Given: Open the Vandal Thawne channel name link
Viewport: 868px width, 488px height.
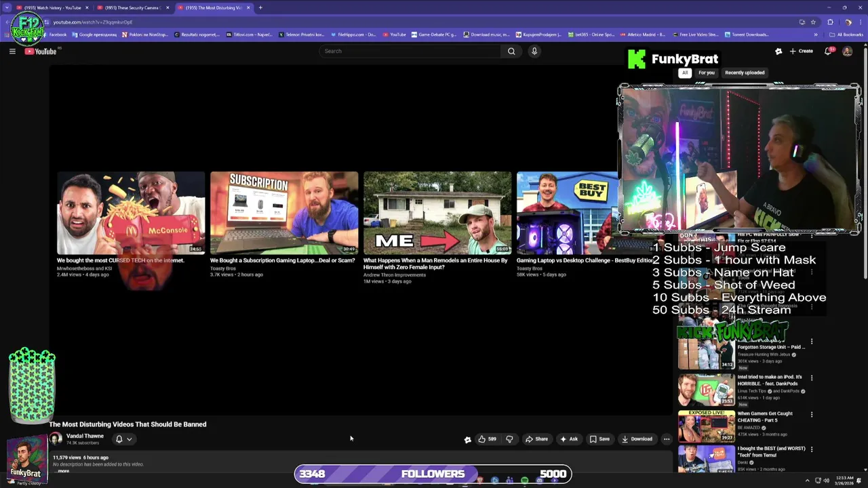Looking at the screenshot, I should tap(85, 436).
